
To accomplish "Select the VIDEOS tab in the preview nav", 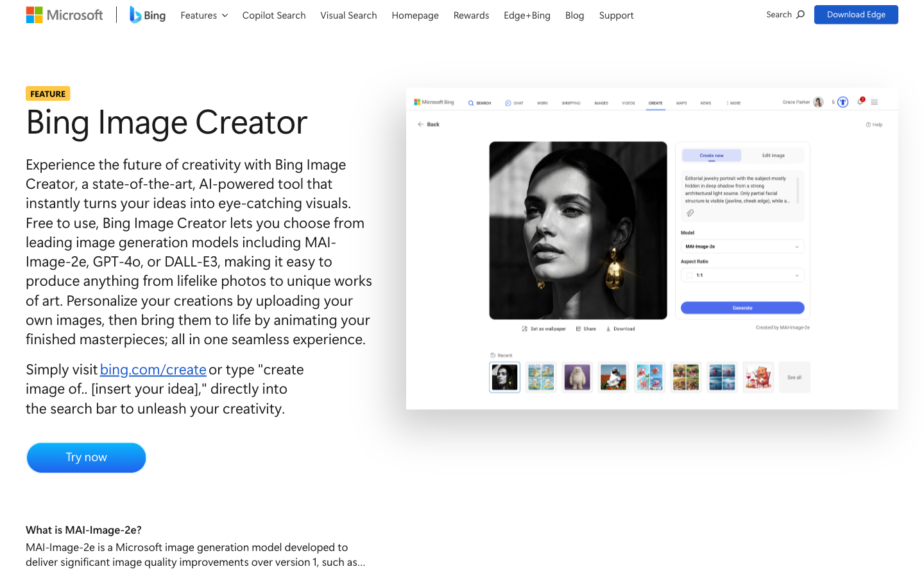I will 628,103.
